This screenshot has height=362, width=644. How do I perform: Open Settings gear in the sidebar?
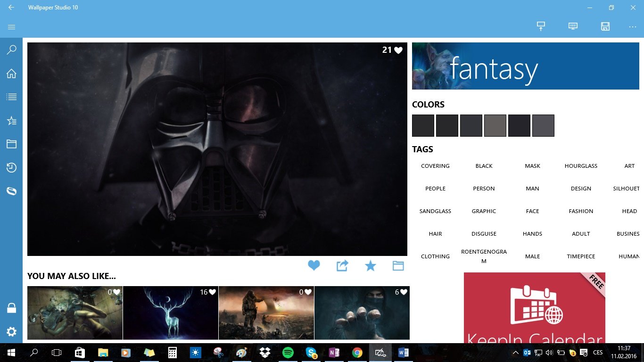tap(11, 332)
